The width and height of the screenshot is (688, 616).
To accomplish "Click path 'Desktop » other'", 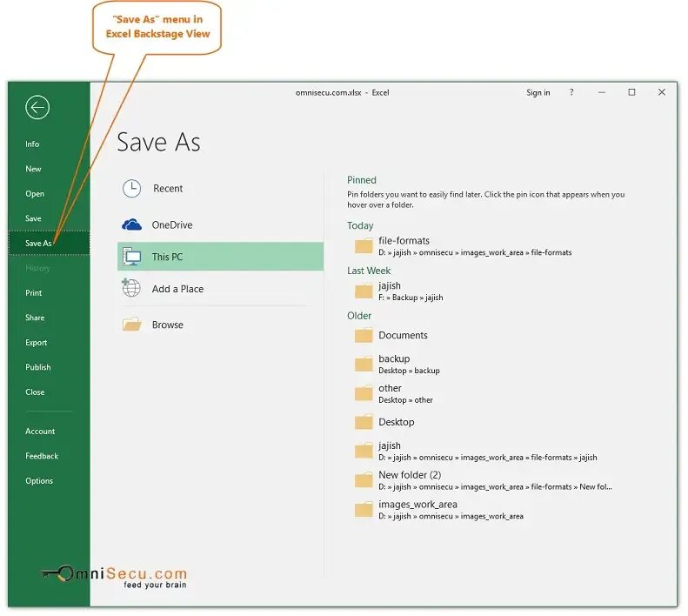I will (x=405, y=400).
